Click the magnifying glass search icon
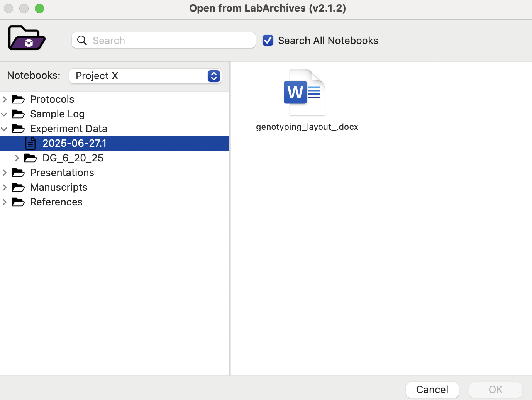Viewport: 532px width, 400px height. click(82, 40)
